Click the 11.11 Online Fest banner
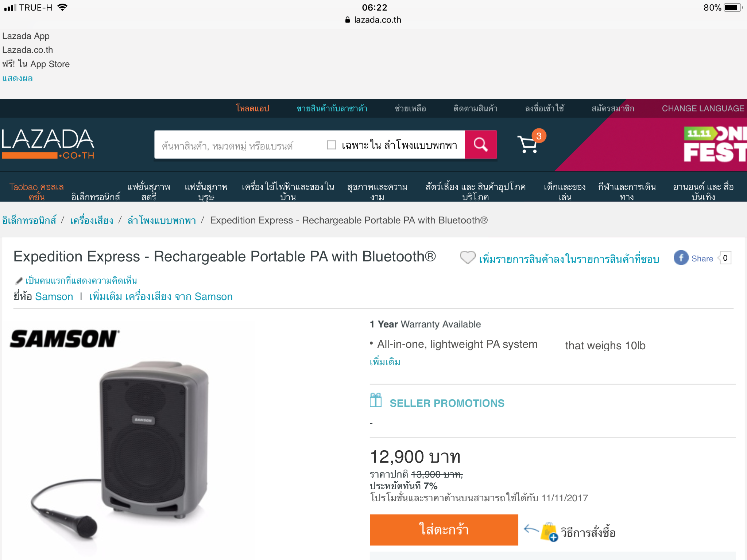The image size is (747, 560). [713, 144]
